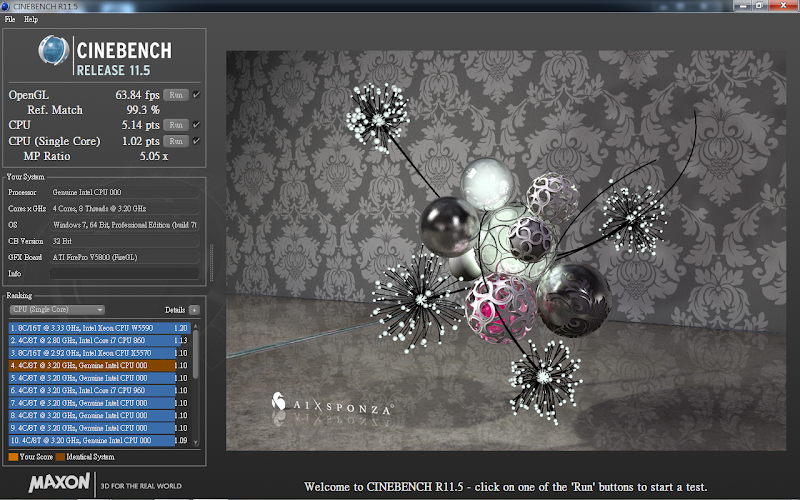
Task: Maximize the Cinebench window
Action: coord(759,6)
